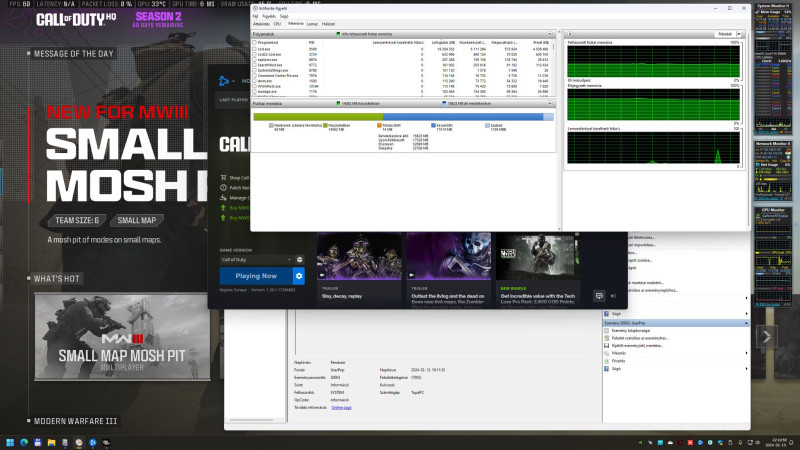The width and height of the screenshot is (800, 450).
Task: Click save selected events icon
Action: click(x=607, y=345)
